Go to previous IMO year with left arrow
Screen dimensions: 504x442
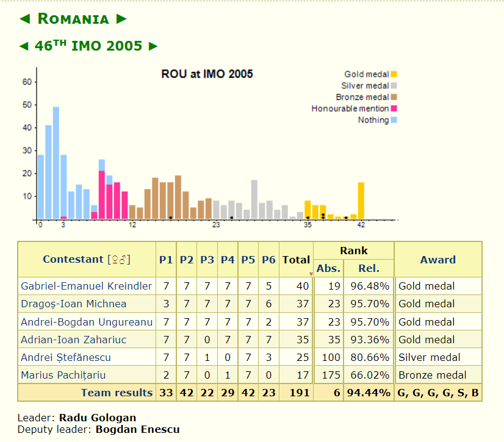tap(24, 46)
